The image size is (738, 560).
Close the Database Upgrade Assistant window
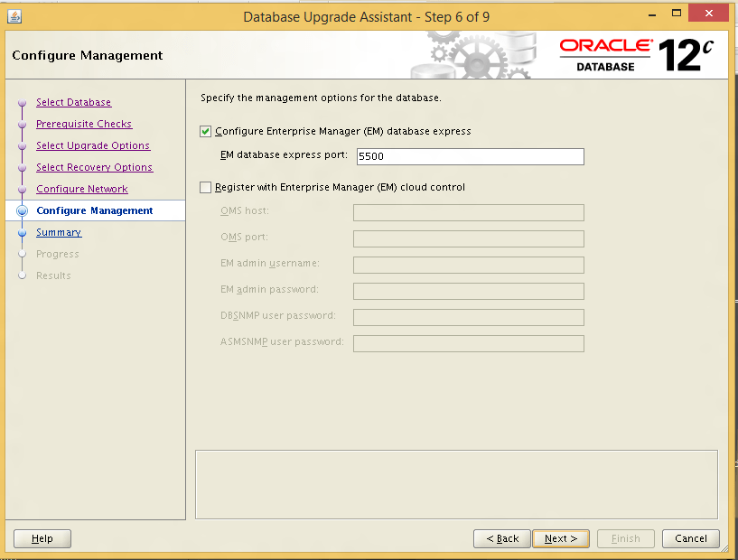point(709,14)
